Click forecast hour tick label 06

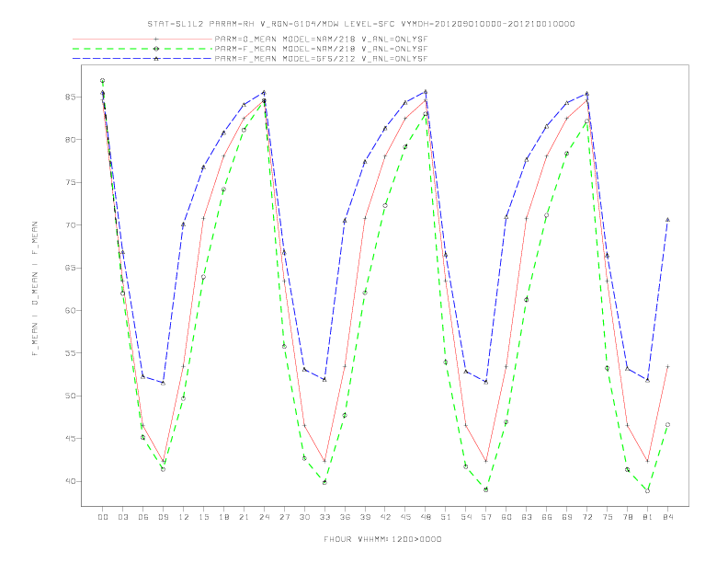(x=143, y=517)
